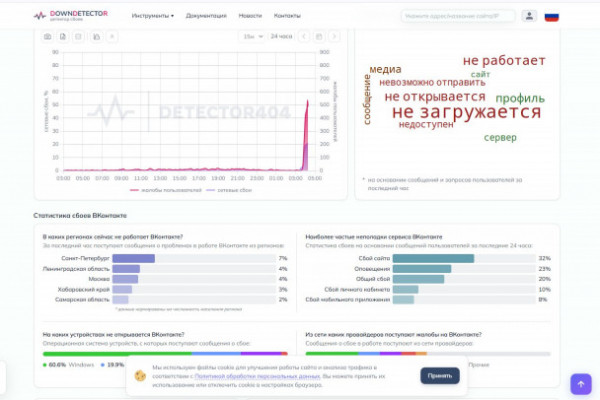Click the Санкт-Петербург region bar
This screenshot has height=400, width=600.
pyautogui.click(x=134, y=258)
